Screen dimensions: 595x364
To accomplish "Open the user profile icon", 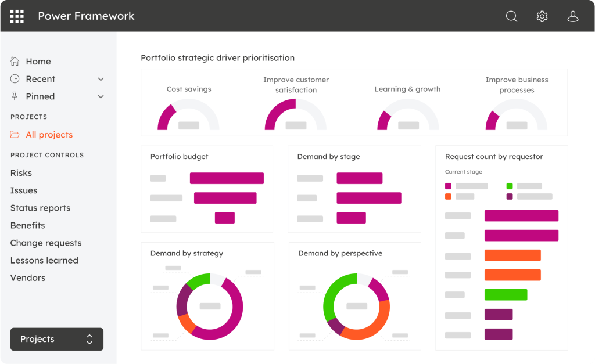I will tap(573, 16).
